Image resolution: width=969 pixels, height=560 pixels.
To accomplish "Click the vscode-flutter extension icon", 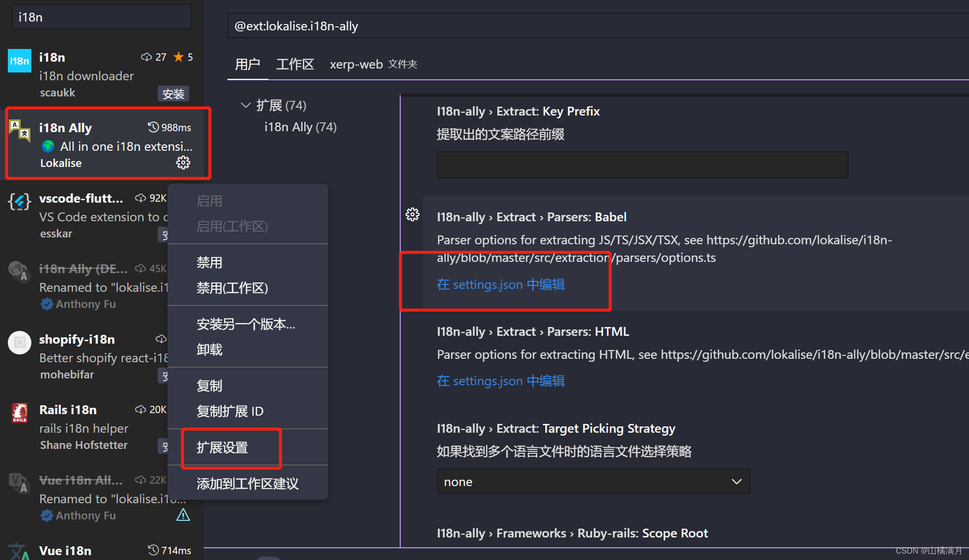I will tap(20, 202).
